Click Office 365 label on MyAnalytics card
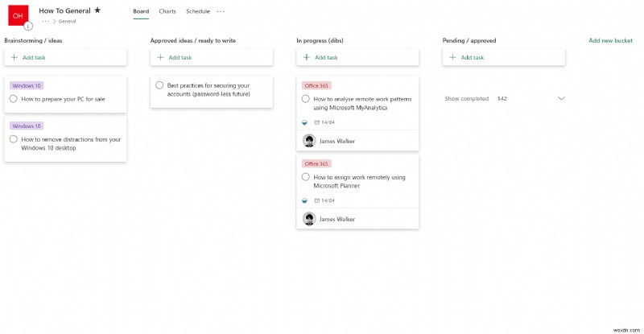The image size is (644, 334). [x=316, y=85]
